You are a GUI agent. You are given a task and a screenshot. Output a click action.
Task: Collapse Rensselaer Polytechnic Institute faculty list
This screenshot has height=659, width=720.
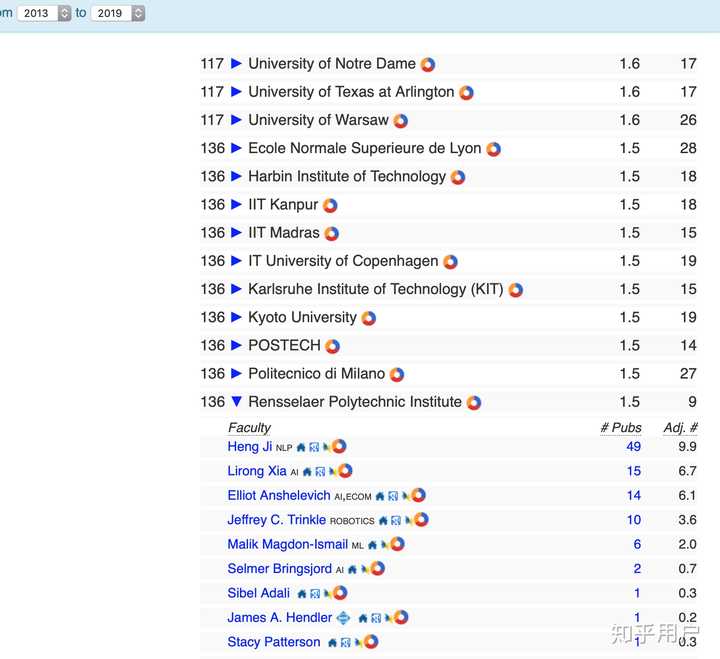(236, 401)
